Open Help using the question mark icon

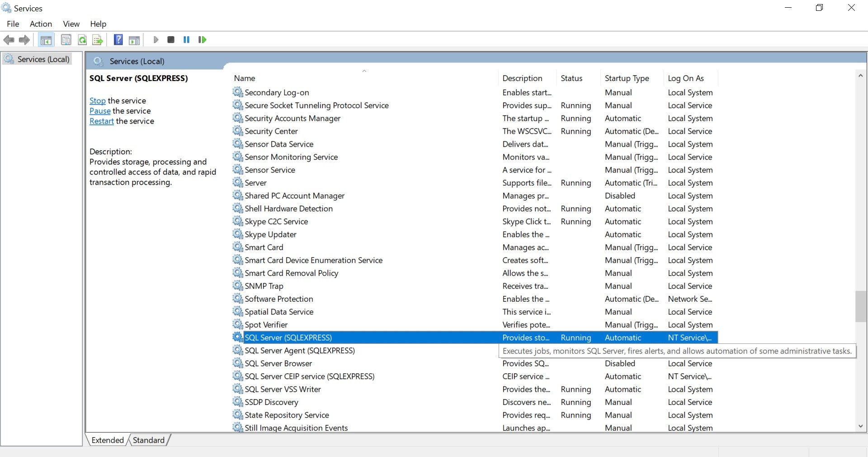118,40
